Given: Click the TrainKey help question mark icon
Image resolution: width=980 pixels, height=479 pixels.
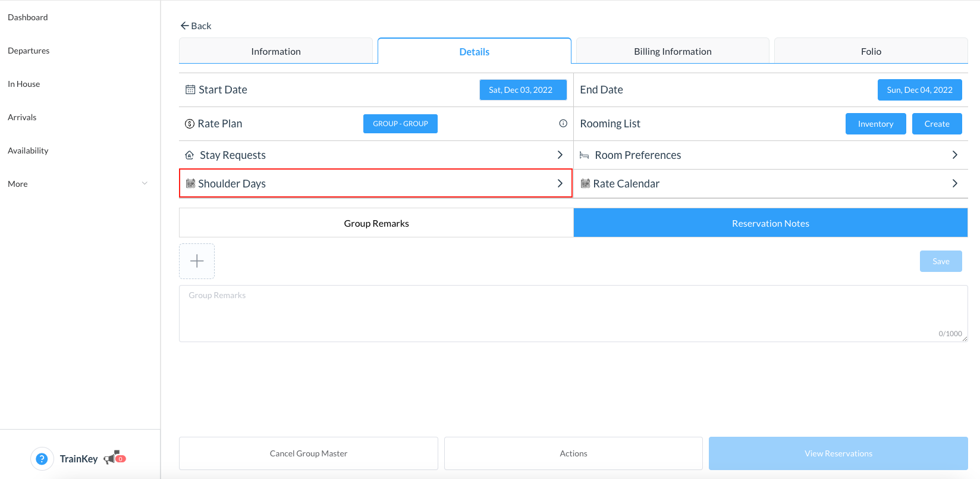Looking at the screenshot, I should coord(42,459).
